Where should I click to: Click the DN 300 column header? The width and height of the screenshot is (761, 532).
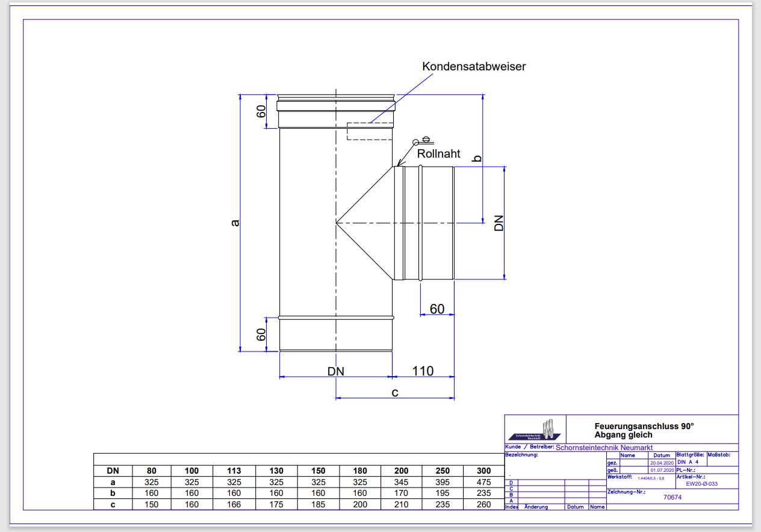pyautogui.click(x=483, y=471)
